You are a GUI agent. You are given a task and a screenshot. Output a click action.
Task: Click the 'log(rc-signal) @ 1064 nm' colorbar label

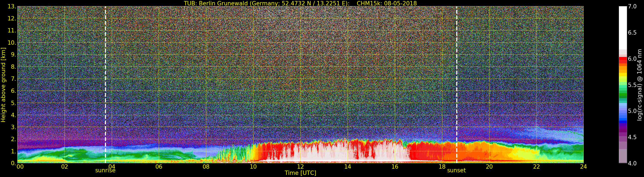click(639, 85)
